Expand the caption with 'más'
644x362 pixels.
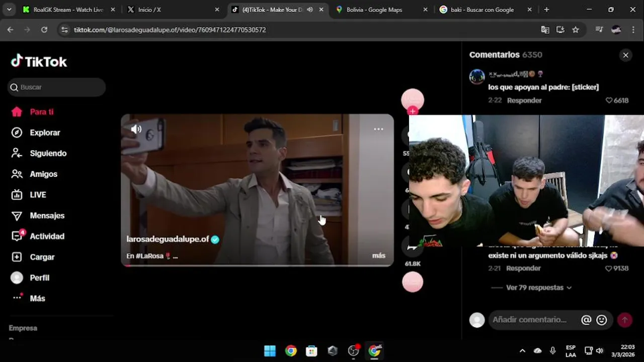[x=378, y=255]
